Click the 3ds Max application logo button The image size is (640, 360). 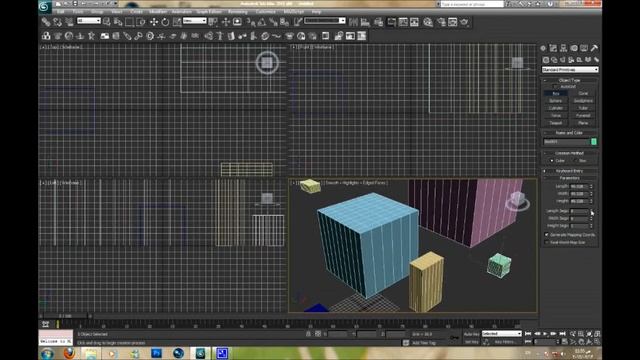(x=45, y=6)
